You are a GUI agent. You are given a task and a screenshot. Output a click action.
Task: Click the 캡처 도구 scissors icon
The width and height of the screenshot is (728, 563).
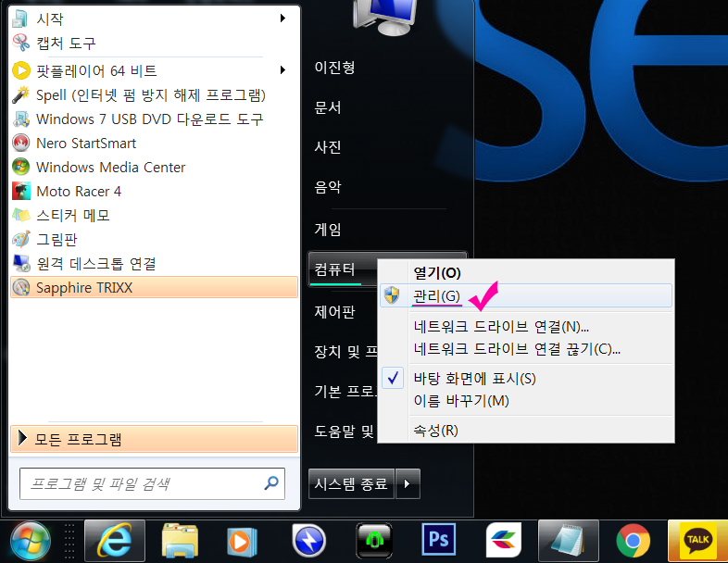(x=21, y=43)
